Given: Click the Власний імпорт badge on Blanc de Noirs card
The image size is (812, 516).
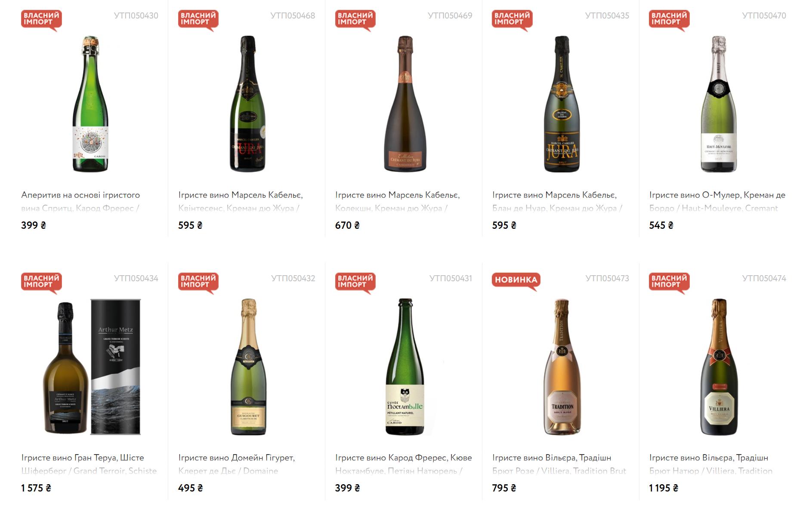Looking at the screenshot, I should coord(512,19).
